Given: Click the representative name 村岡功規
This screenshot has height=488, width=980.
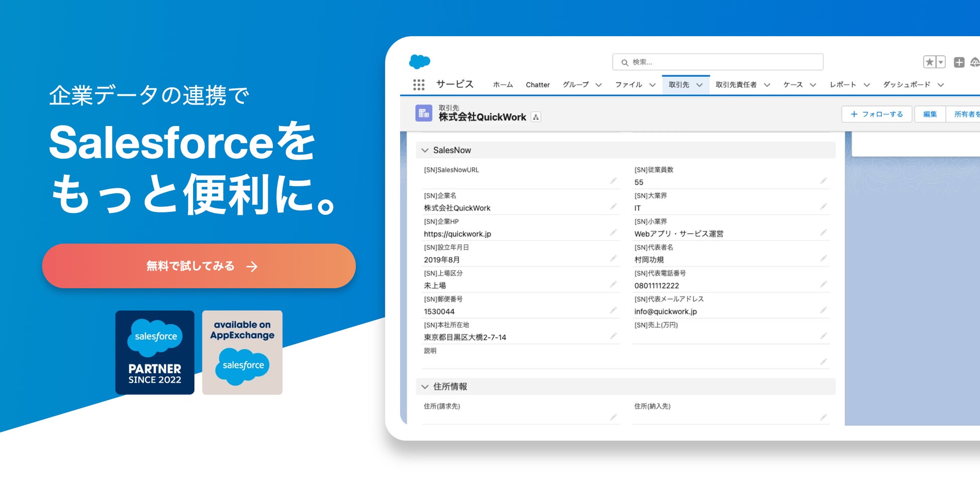Looking at the screenshot, I should (x=649, y=260).
